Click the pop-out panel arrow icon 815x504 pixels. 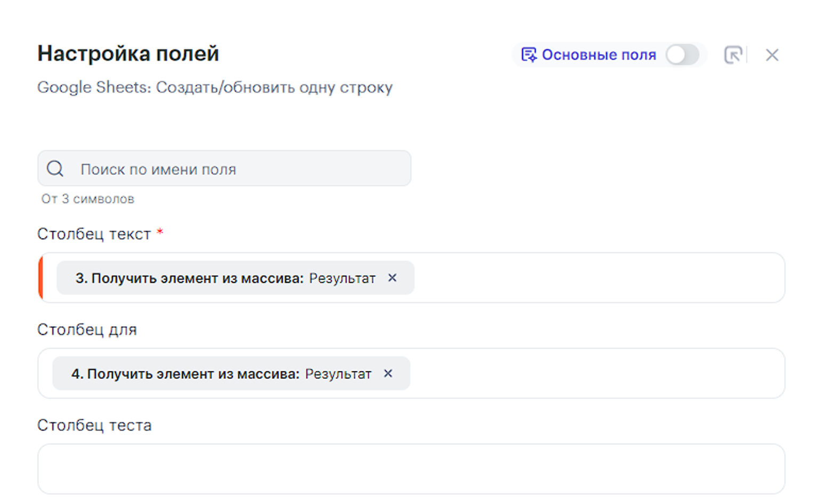click(733, 55)
